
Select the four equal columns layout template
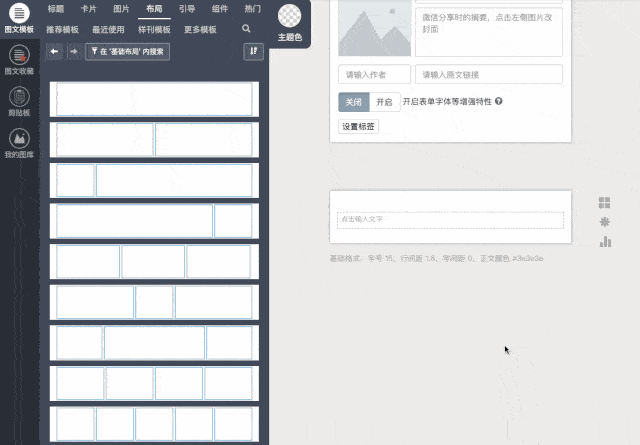tap(154, 383)
